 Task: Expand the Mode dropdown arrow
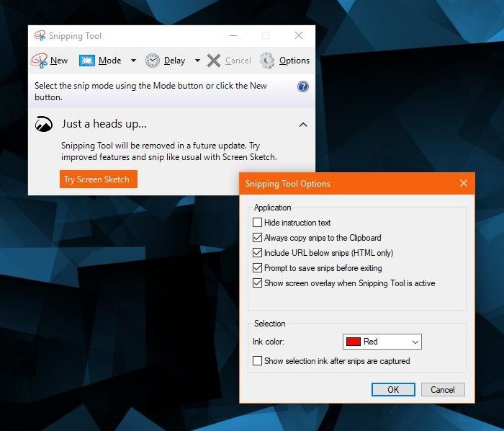pyautogui.click(x=132, y=61)
